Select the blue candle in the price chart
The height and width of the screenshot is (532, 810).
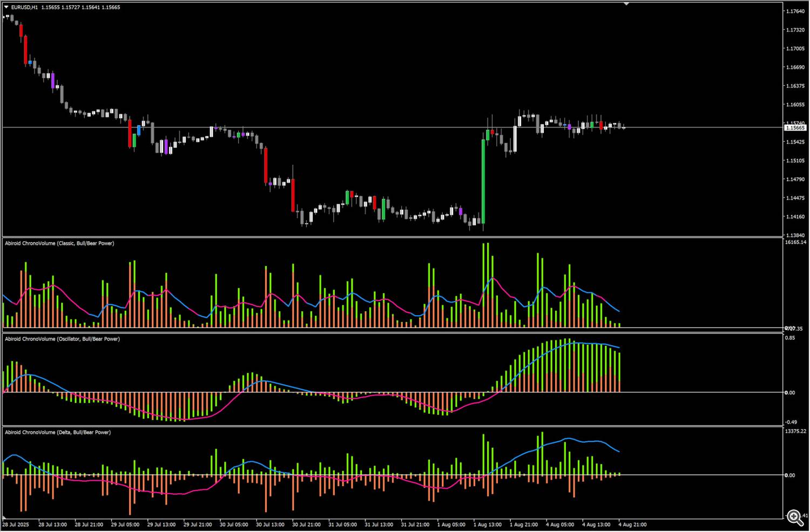tap(139, 130)
